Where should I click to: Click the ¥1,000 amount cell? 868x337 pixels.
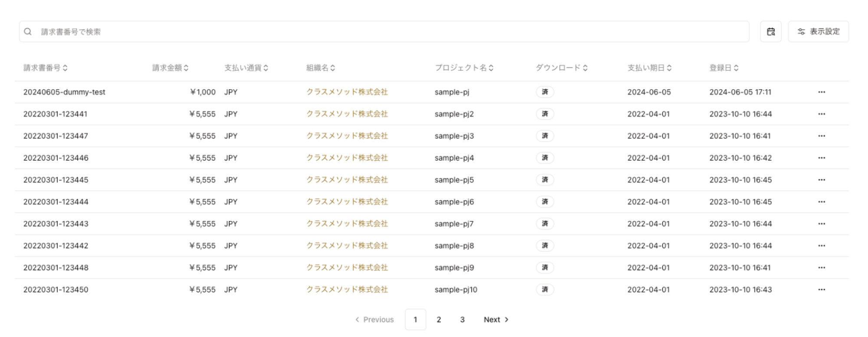click(203, 92)
